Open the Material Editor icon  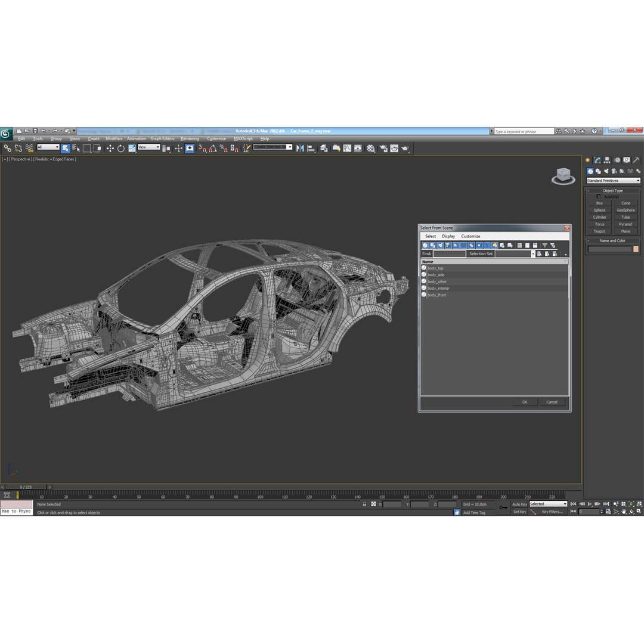click(371, 148)
